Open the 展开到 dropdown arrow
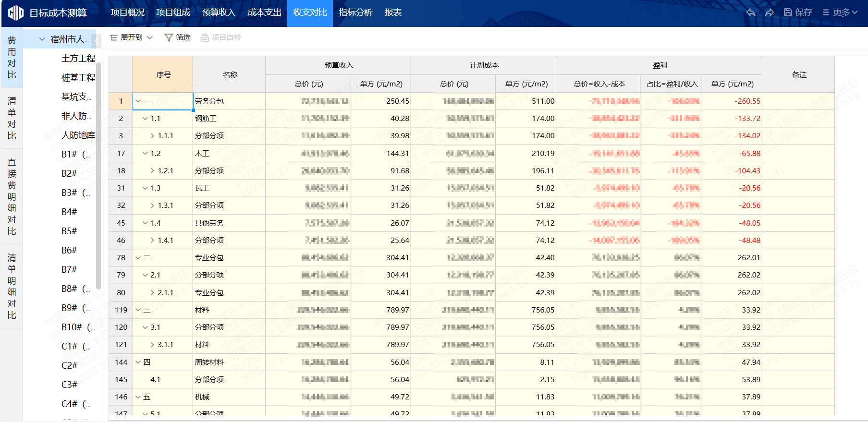The image size is (868, 422). pyautogui.click(x=150, y=37)
